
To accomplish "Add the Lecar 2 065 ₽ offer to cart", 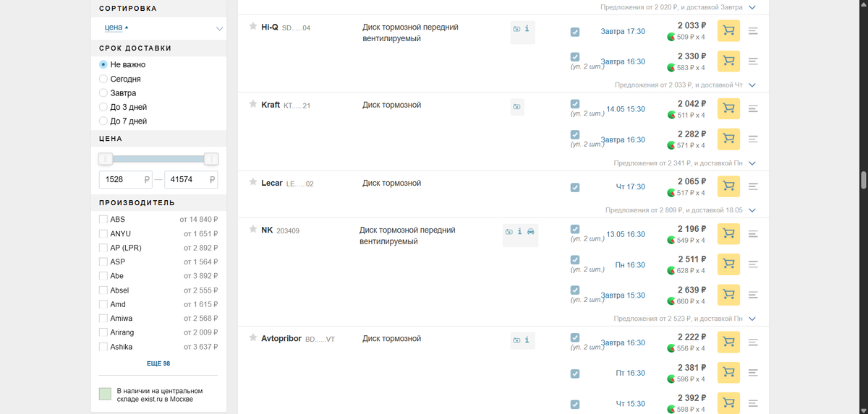I will click(728, 187).
